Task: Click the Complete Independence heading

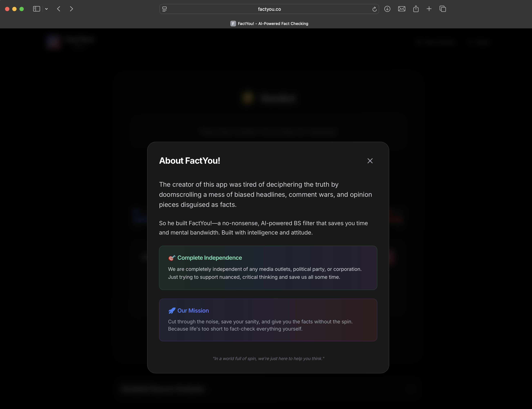Action: click(x=209, y=258)
